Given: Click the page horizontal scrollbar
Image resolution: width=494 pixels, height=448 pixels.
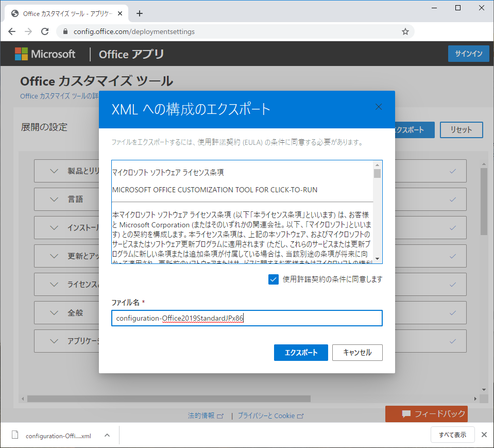Looking at the screenshot, I should tap(169, 399).
